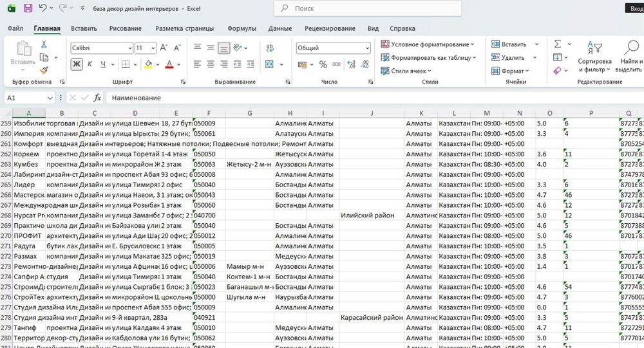Toggle underline Ч formatting

[102, 64]
